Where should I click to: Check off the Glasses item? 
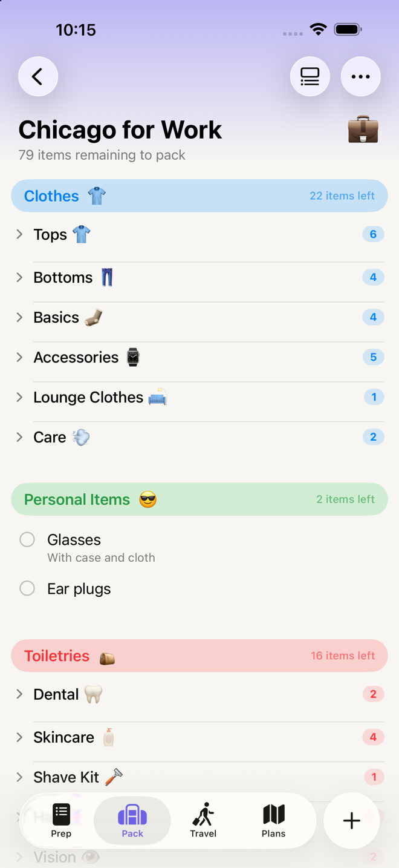(27, 539)
